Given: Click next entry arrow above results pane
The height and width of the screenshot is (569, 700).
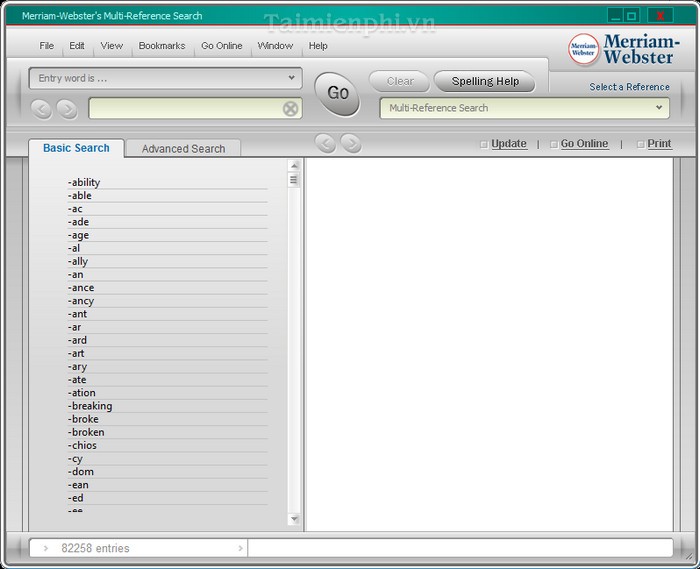Looking at the screenshot, I should click(x=351, y=143).
